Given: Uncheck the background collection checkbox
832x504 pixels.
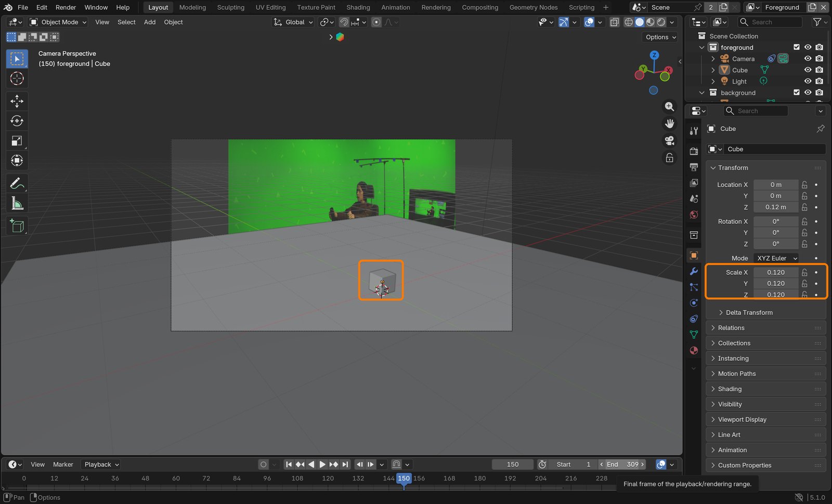Looking at the screenshot, I should [x=796, y=92].
